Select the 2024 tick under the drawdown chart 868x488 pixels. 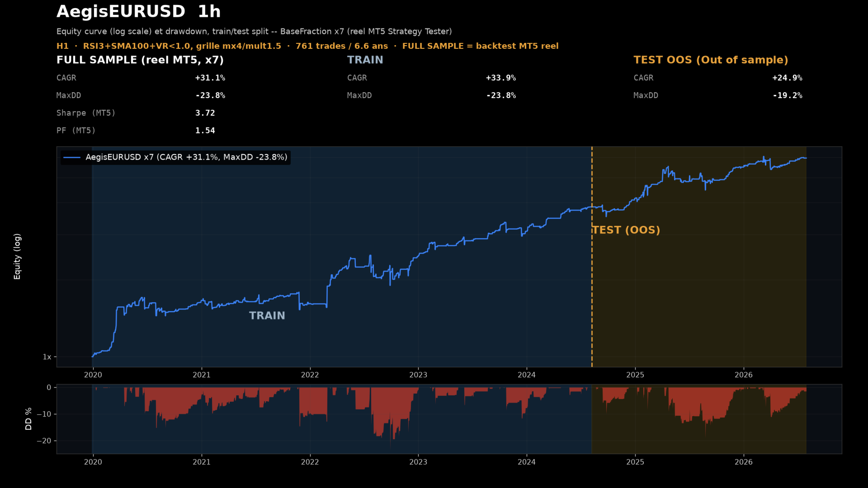(527, 462)
